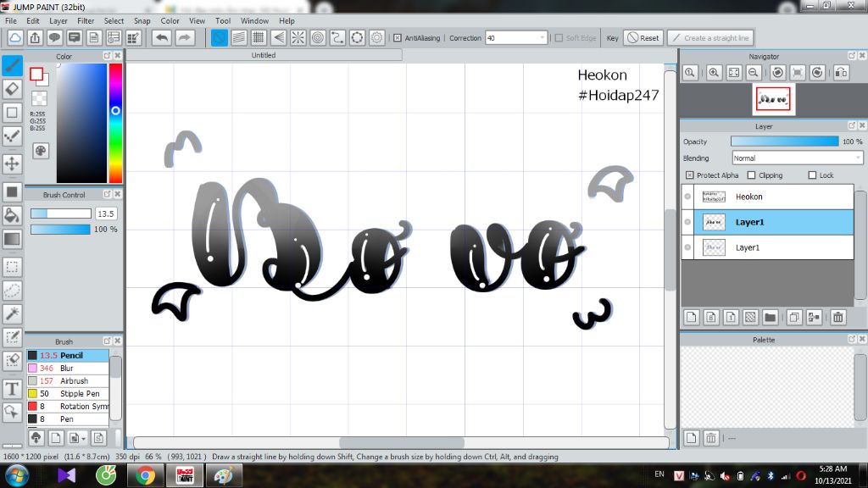Click Create a straight line button
Screen dimensions: 868x488
(711, 37)
